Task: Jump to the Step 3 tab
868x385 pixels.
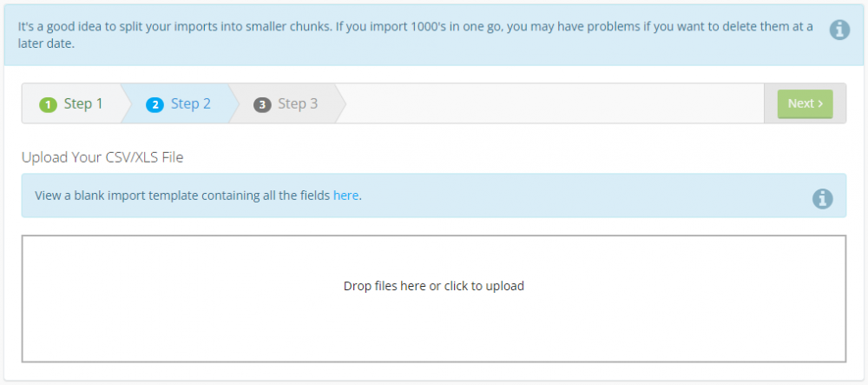Action: click(x=297, y=103)
